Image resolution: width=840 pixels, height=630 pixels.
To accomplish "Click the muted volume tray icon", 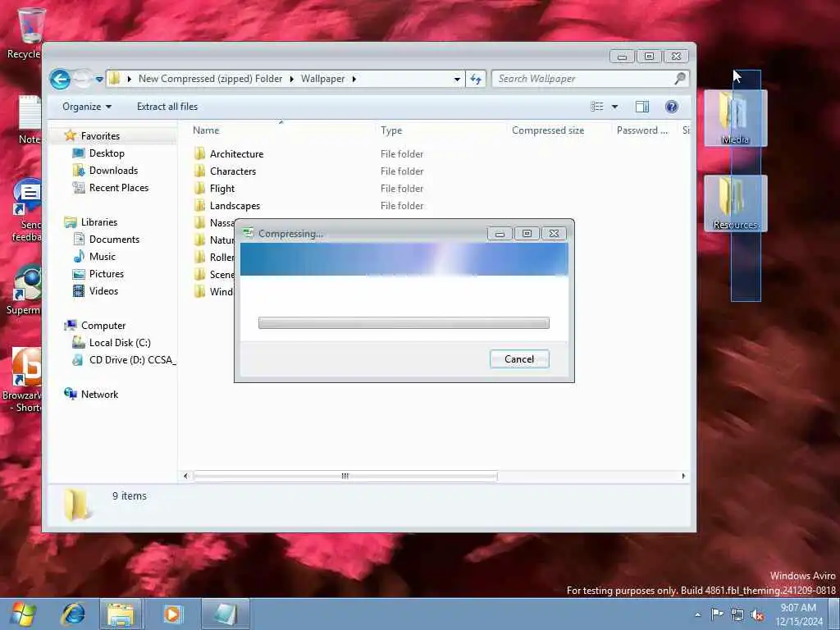I will [757, 615].
